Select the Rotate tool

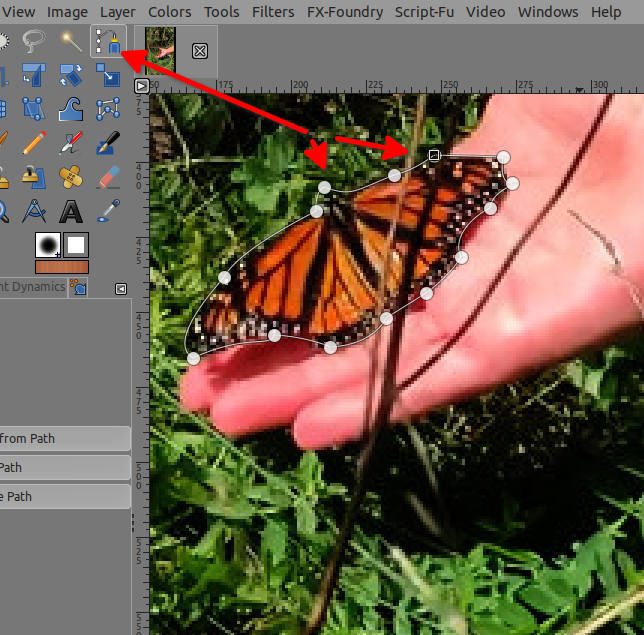pyautogui.click(x=71, y=75)
